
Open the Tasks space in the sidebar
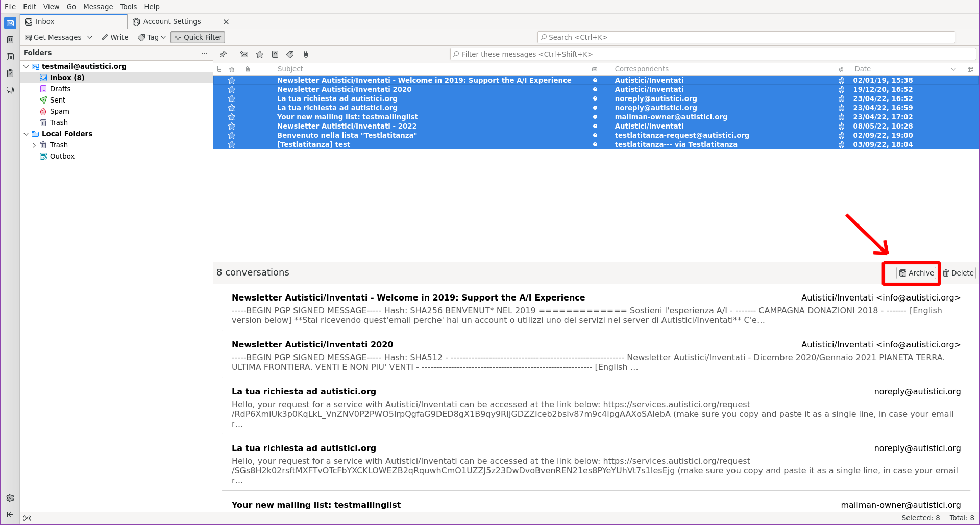[10, 73]
